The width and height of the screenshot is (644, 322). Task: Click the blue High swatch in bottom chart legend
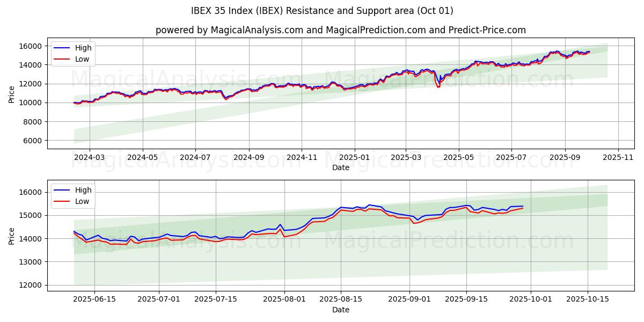62,191
